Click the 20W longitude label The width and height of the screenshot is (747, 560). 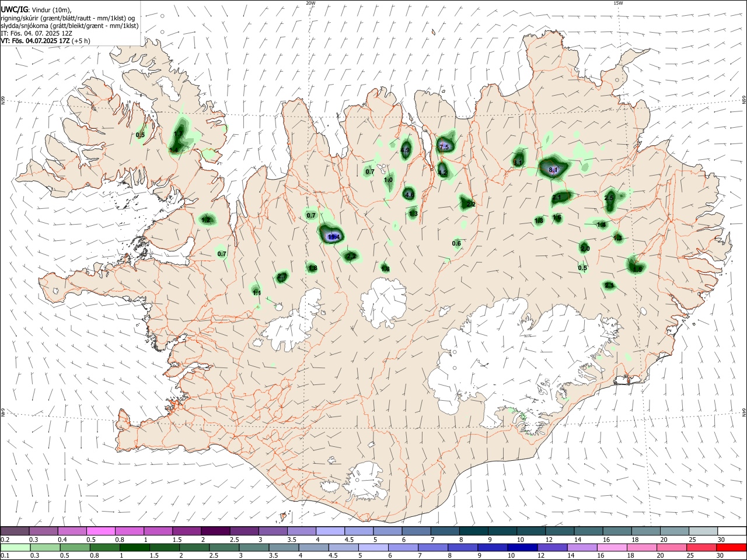pyautogui.click(x=310, y=3)
